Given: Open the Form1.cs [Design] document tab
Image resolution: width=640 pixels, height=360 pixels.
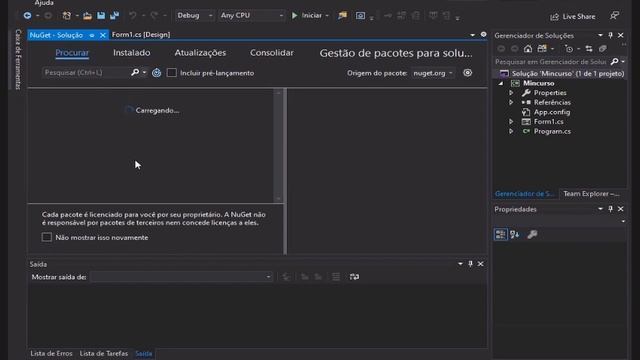Looking at the screenshot, I should point(141,35).
